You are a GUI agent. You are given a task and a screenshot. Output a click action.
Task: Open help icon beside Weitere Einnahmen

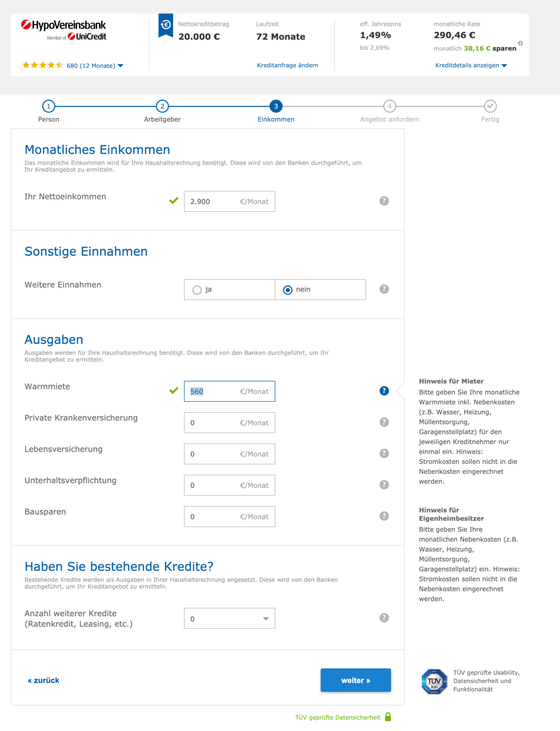384,289
